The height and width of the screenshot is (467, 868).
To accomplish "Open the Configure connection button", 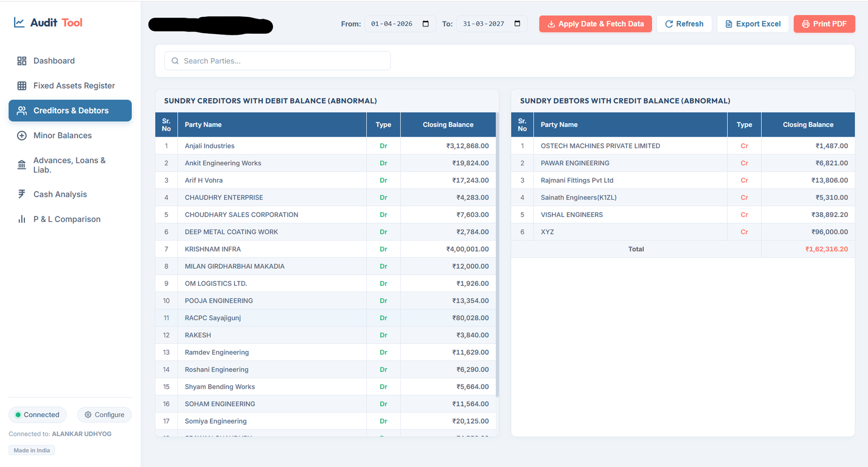I will [x=104, y=415].
